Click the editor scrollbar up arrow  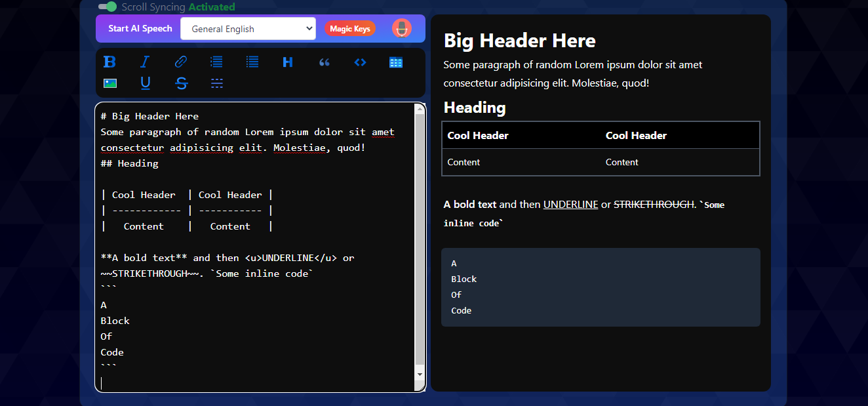(420, 110)
